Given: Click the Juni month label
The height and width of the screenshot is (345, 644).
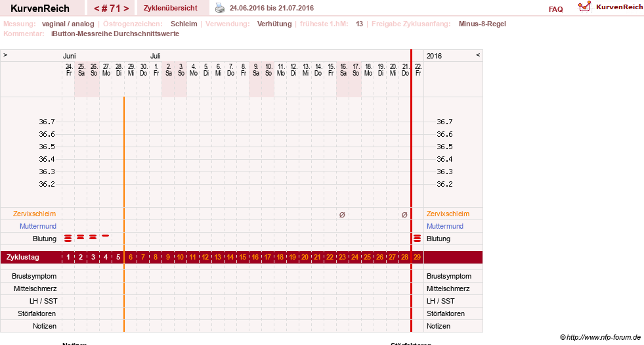Looking at the screenshot, I should 69,56.
